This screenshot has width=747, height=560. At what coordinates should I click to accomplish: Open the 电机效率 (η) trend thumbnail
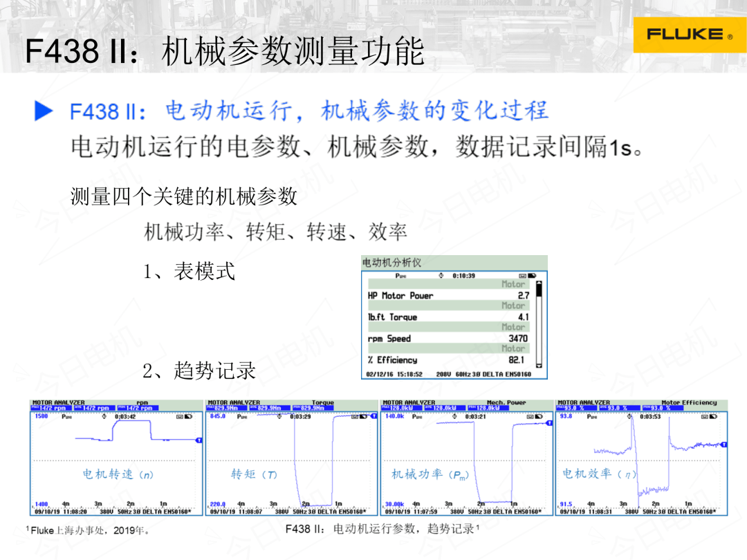[x=641, y=458]
